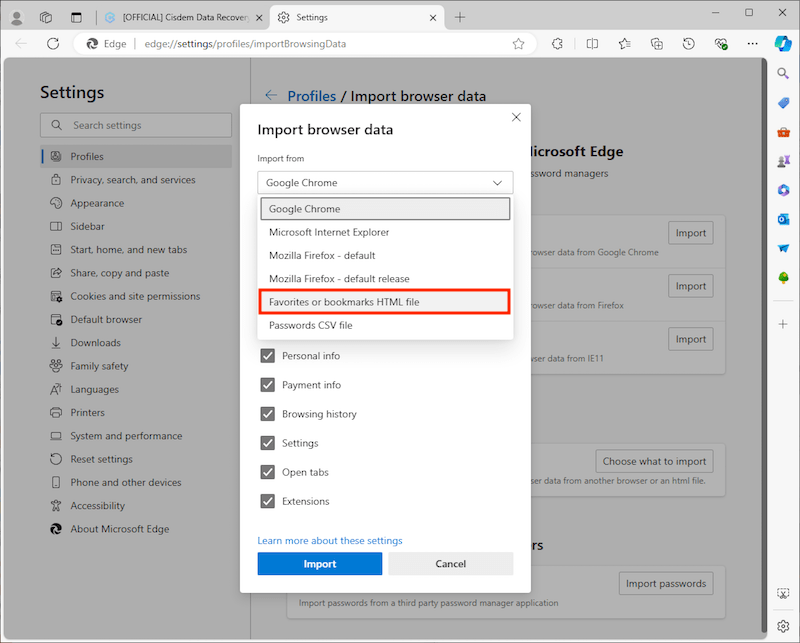Open the sidebar green tree icon
This screenshot has width=800, height=643.
coord(783,278)
